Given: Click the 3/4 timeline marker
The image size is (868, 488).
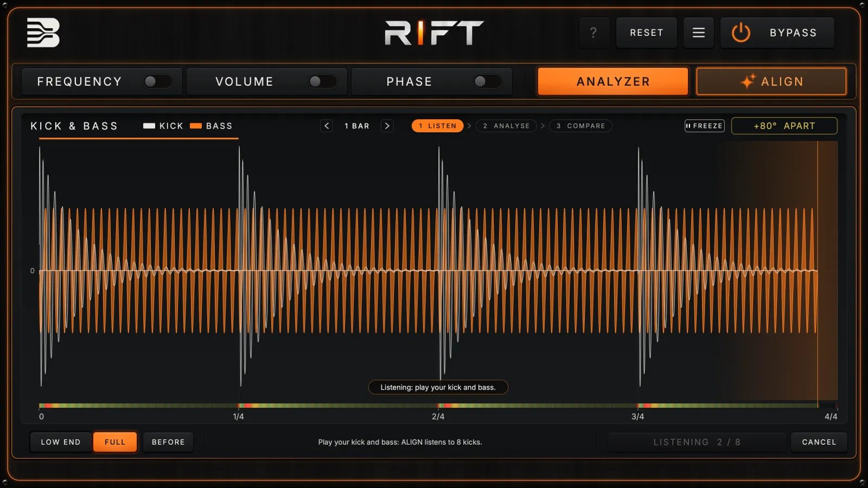Looking at the screenshot, I should coord(637,416).
